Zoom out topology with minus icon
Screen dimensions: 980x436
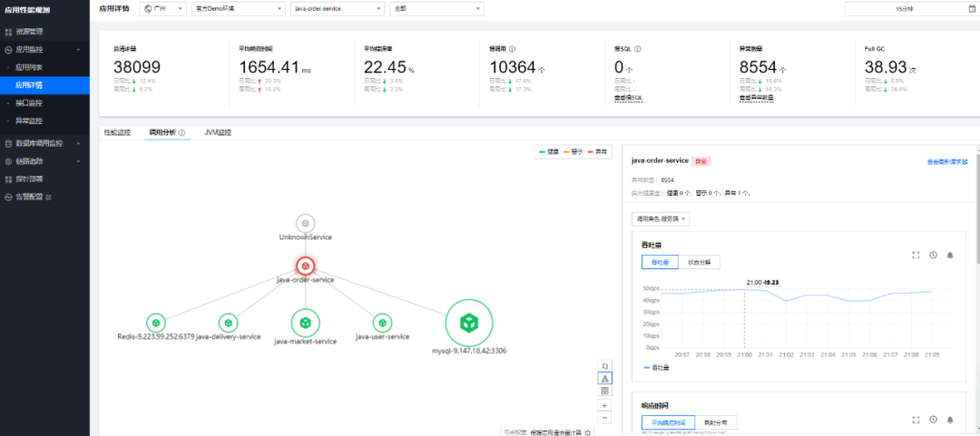[x=604, y=418]
